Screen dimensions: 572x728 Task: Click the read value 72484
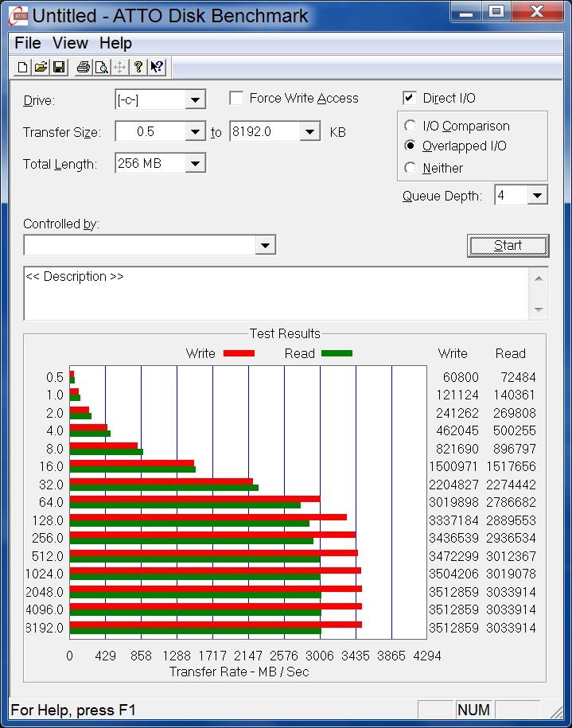pyautogui.click(x=518, y=377)
